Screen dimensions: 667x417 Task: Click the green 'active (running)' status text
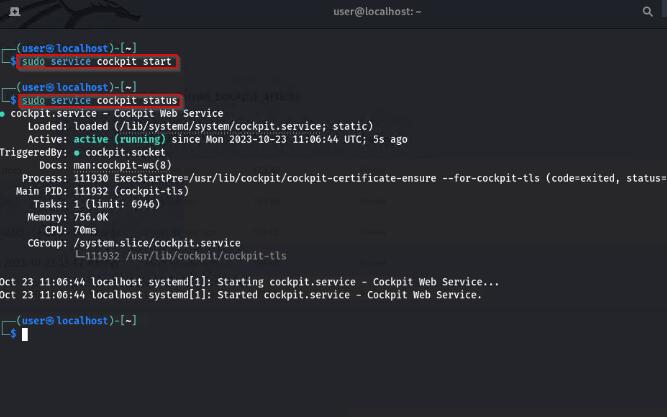coord(115,139)
